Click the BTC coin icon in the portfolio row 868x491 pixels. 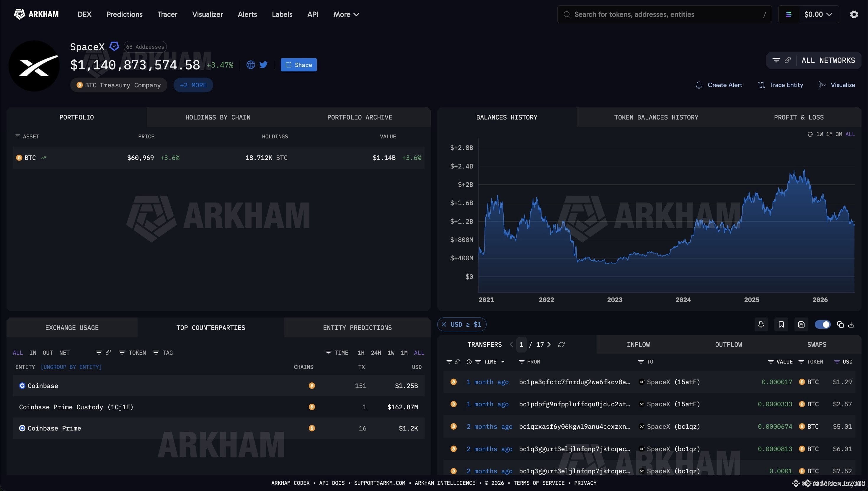(x=19, y=158)
